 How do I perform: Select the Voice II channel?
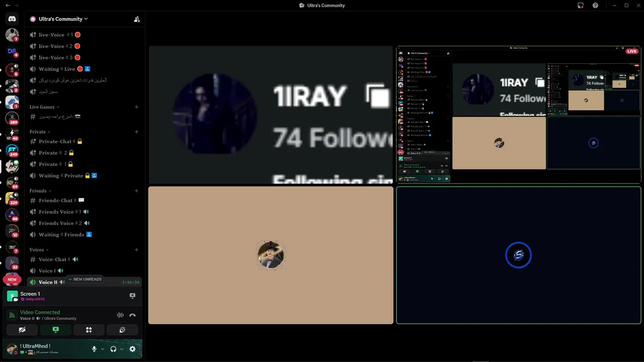(84, 282)
